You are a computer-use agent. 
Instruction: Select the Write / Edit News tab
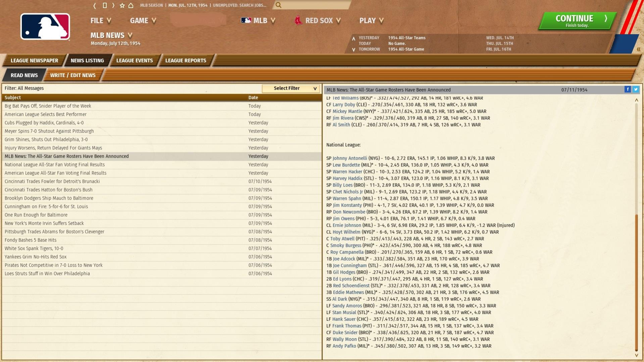pyautogui.click(x=73, y=75)
